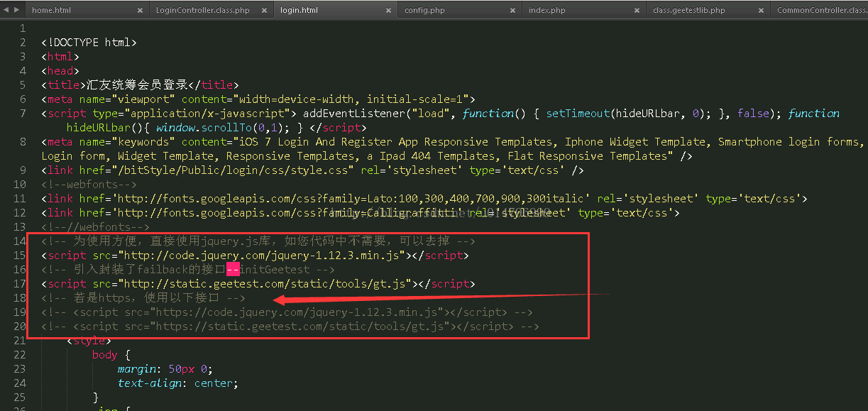
Task: Click line number 17 in the gutter
Action: point(20,284)
